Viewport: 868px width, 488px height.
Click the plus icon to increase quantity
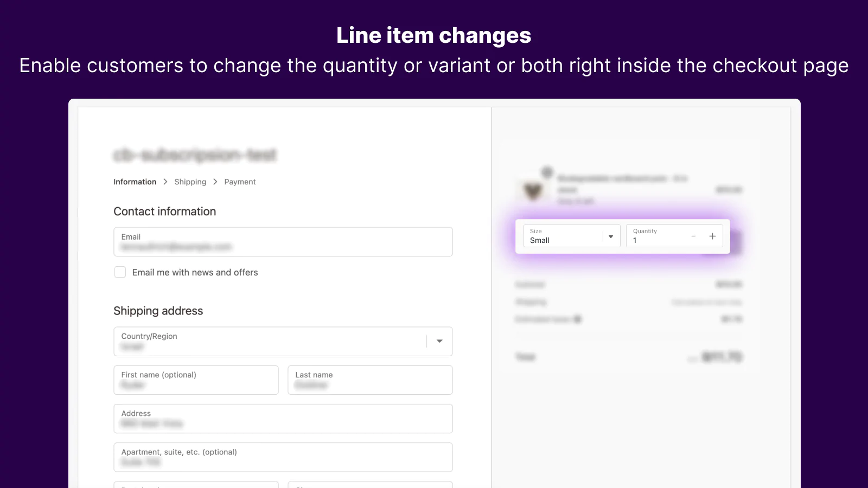tap(712, 236)
